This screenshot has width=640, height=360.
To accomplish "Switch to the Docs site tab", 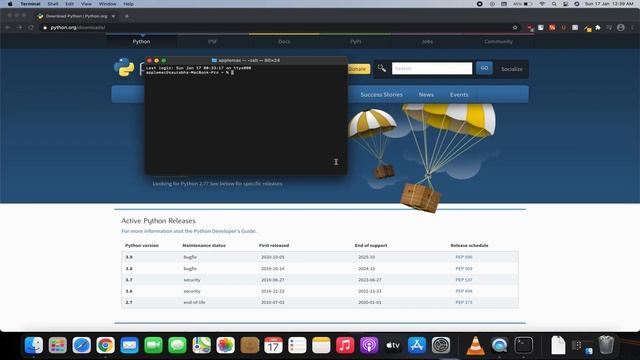I will point(284,41).
